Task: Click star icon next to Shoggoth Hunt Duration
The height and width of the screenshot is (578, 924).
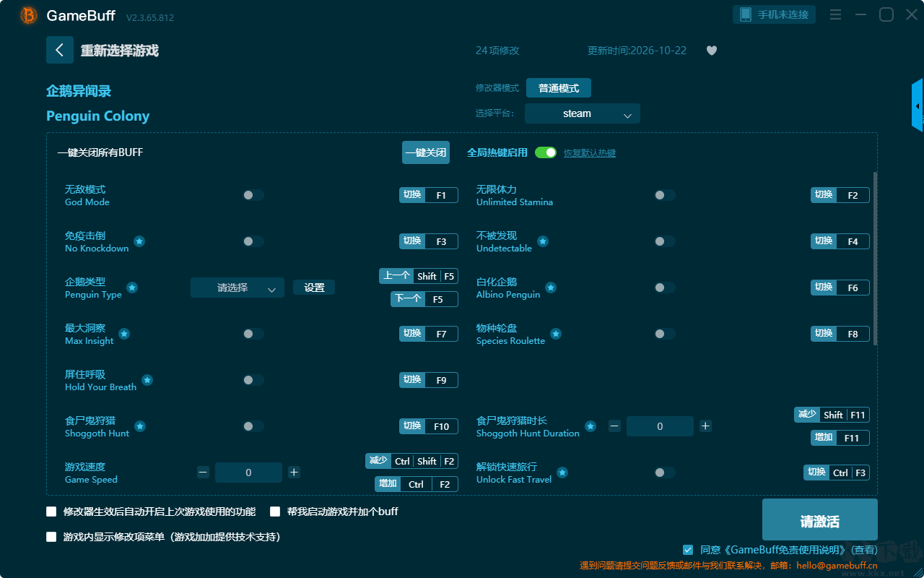Action: 590,426
